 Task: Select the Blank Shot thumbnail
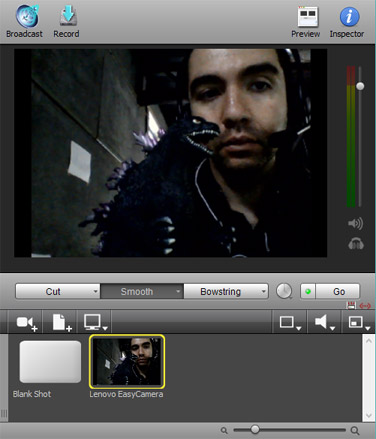coord(50,362)
